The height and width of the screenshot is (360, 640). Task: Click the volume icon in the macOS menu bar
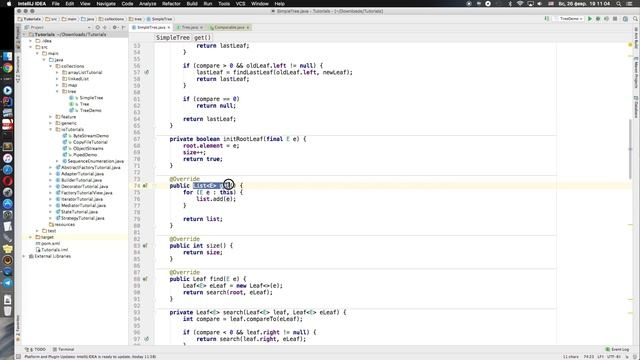tap(540, 4)
